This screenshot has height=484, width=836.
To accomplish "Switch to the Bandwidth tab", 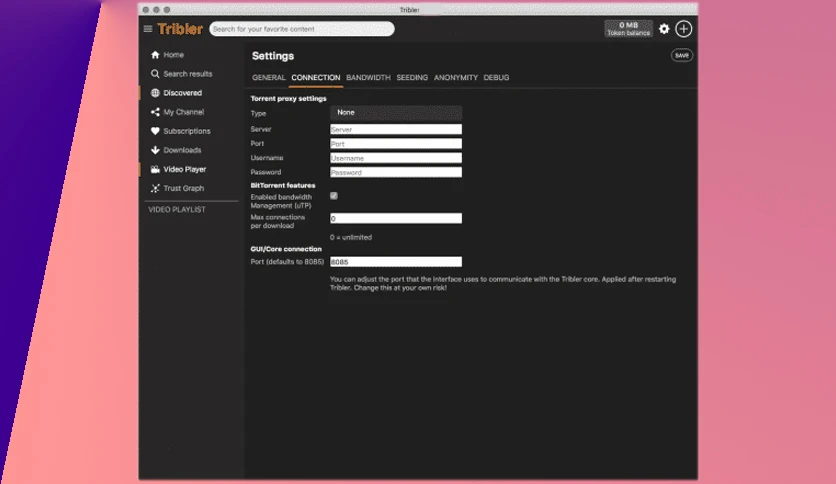I will (x=368, y=77).
